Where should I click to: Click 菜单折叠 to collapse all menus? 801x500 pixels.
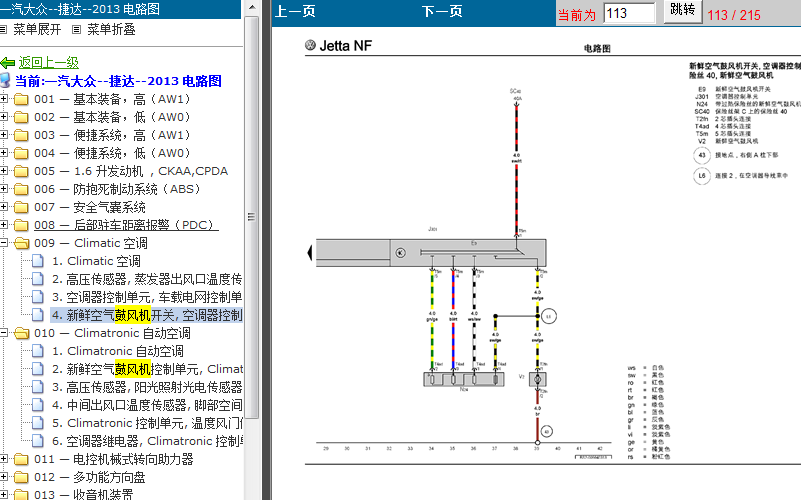click(111, 30)
